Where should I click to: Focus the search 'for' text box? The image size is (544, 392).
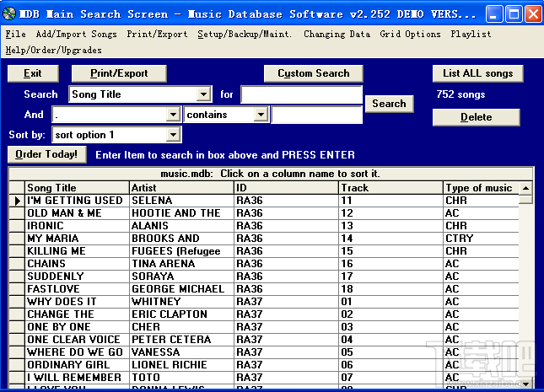click(301, 94)
